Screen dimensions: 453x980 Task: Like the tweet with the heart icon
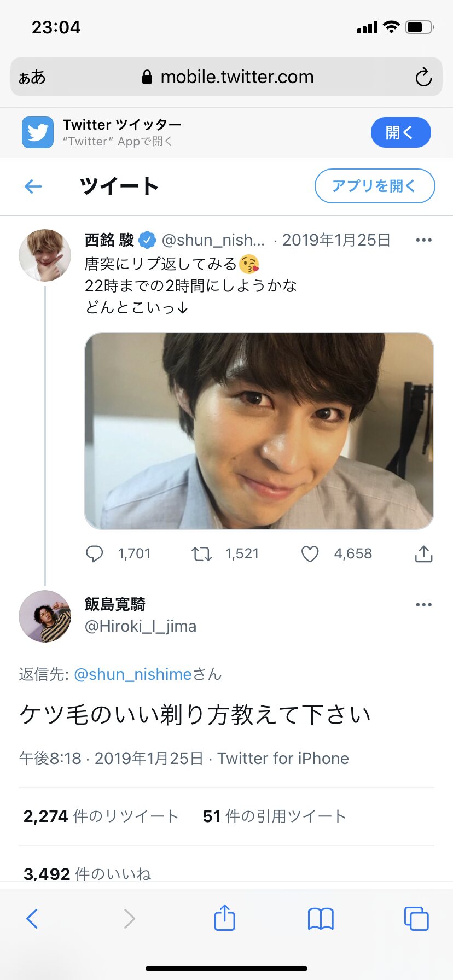point(310,553)
